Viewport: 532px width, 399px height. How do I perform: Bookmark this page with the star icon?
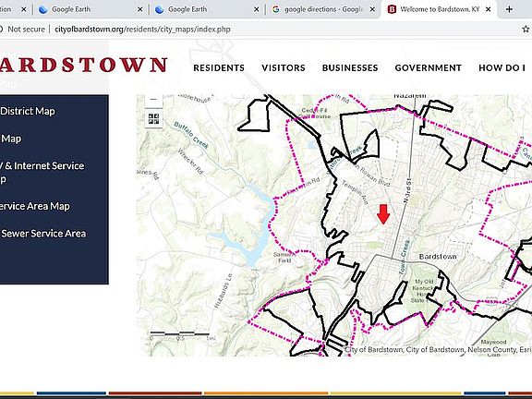pos(526,30)
